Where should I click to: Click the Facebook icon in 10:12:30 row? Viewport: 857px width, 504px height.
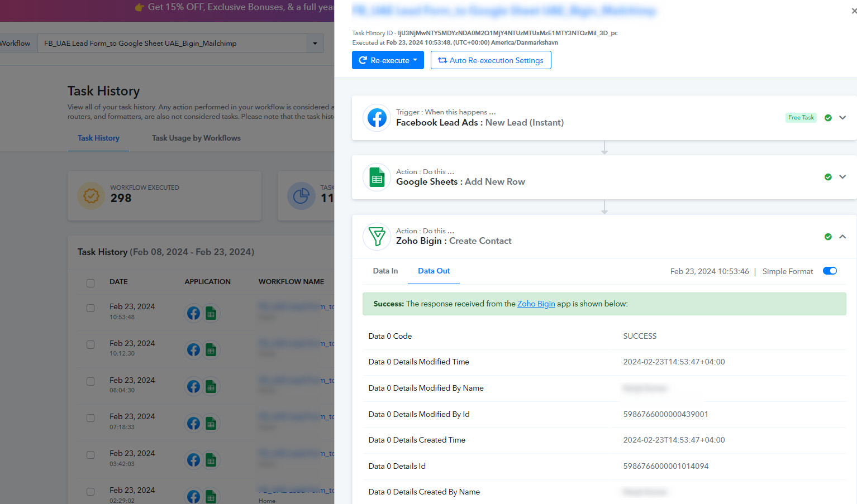193,350
